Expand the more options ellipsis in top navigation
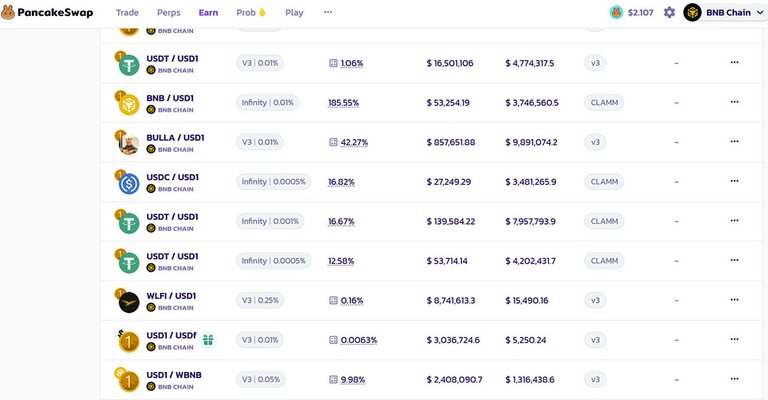This screenshot has width=768, height=400. (x=327, y=13)
